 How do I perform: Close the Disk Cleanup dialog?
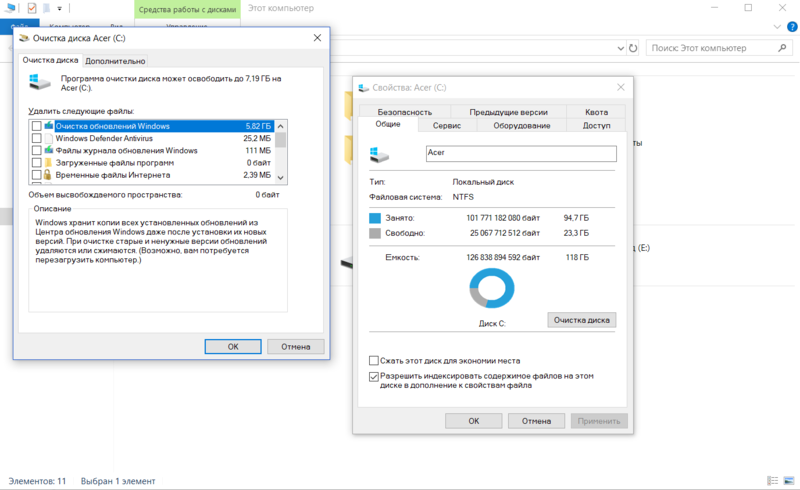pyautogui.click(x=317, y=38)
